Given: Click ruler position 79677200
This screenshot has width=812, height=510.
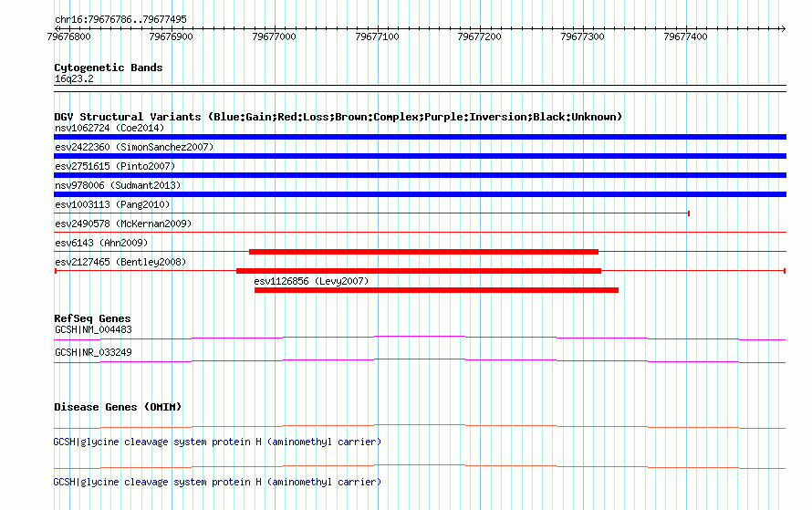Looking at the screenshot, I should point(480,36).
